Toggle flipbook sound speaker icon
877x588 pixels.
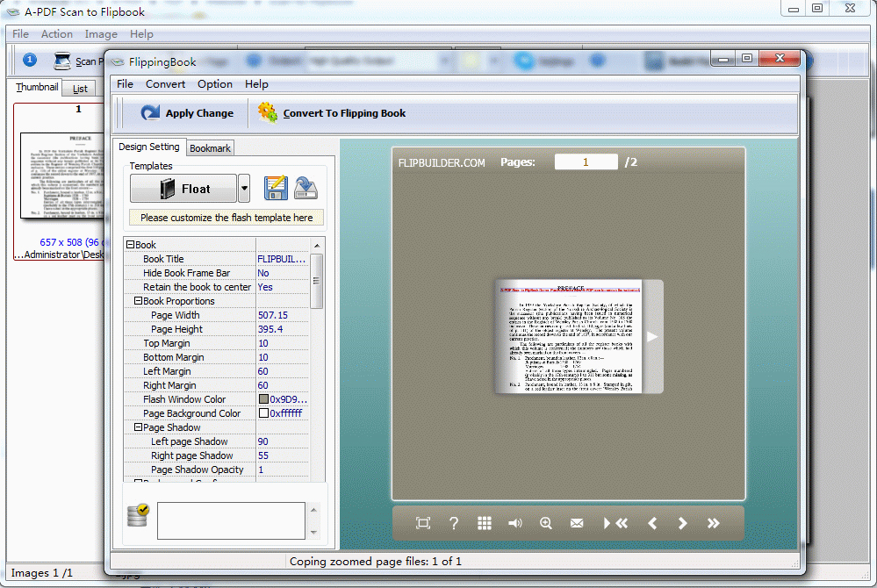point(514,523)
